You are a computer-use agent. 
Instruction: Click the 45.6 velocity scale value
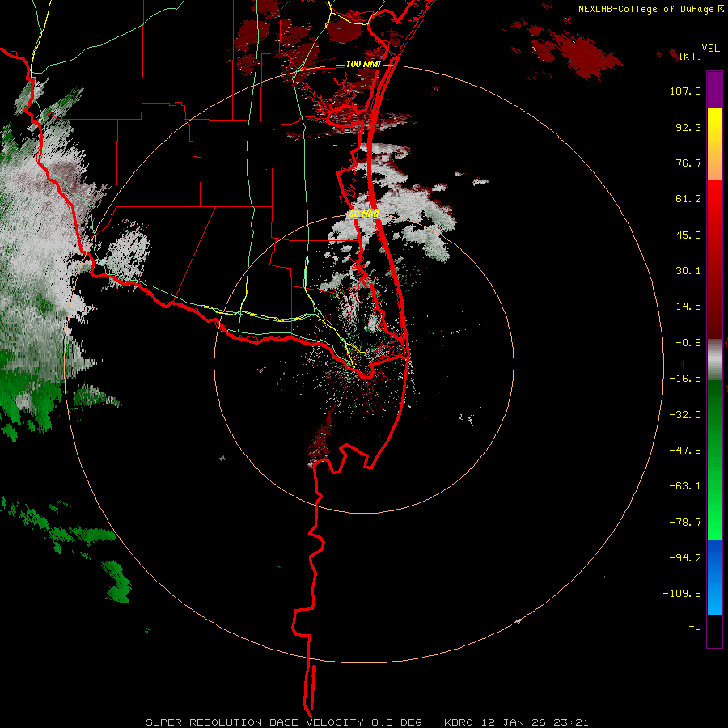tap(688, 235)
